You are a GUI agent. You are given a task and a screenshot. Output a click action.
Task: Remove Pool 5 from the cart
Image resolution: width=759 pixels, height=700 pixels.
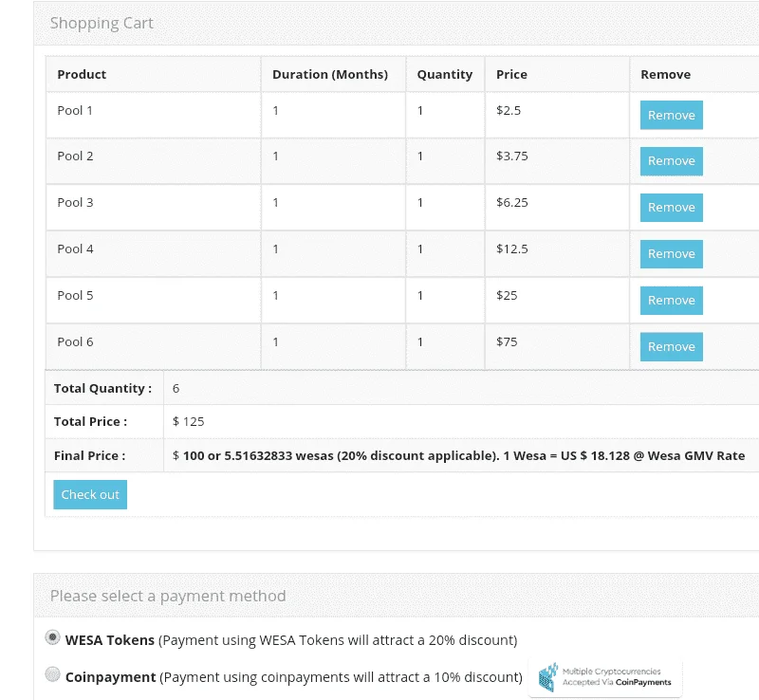pos(671,301)
